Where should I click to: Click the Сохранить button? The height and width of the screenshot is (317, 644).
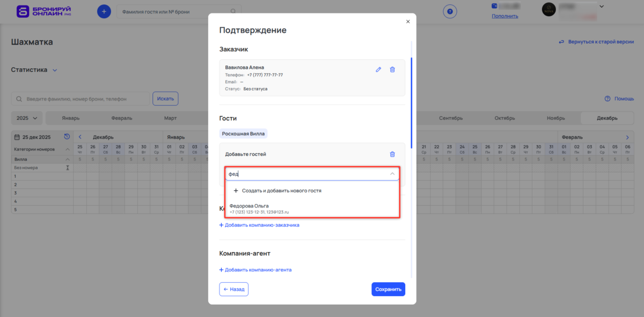(388, 289)
